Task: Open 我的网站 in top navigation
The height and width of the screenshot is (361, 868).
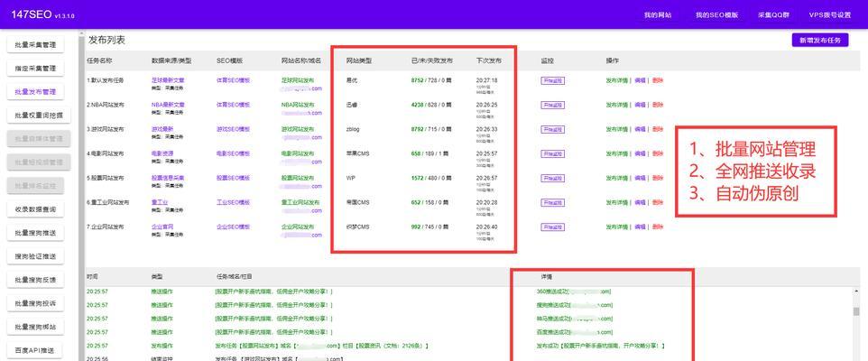Action: point(657,15)
